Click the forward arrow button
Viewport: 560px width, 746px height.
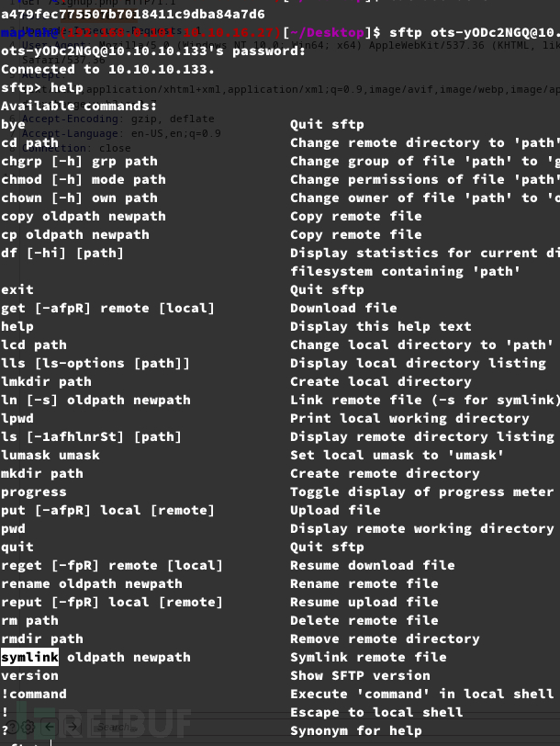(x=72, y=727)
